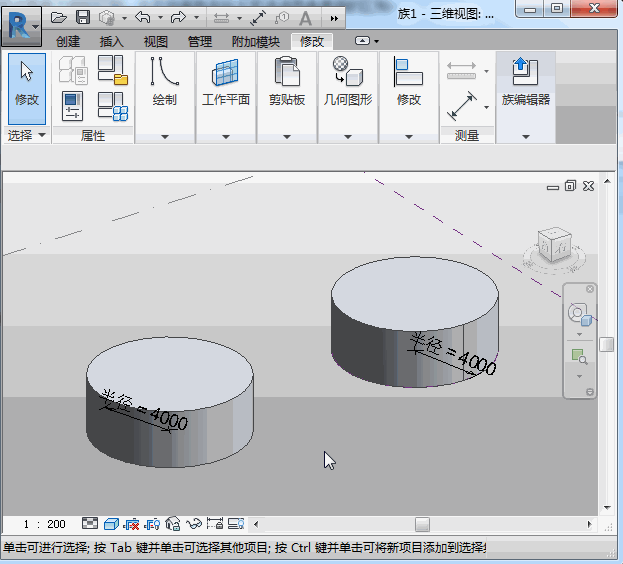Click the zoom region navigation icon
This screenshot has height=564, width=623.
point(580,355)
